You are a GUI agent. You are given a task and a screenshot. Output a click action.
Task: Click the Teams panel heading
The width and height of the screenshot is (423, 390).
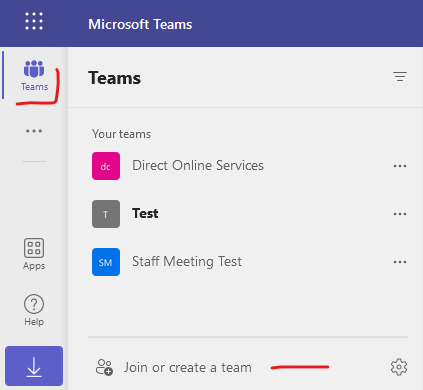click(x=114, y=78)
